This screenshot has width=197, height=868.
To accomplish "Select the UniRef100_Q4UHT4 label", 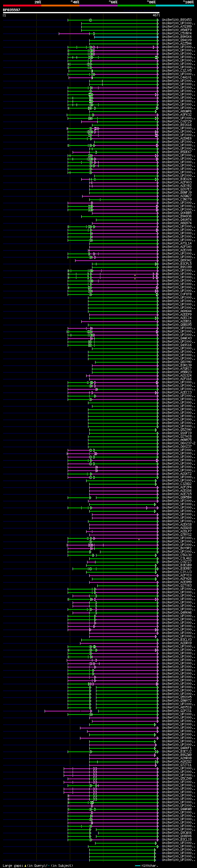I will coord(177,220).
